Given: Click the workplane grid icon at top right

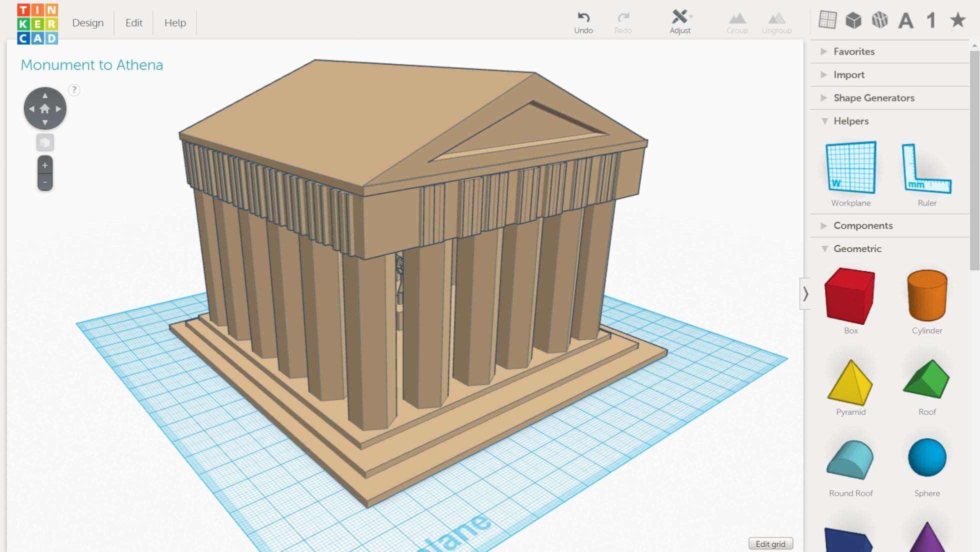Looking at the screenshot, I should point(827,19).
